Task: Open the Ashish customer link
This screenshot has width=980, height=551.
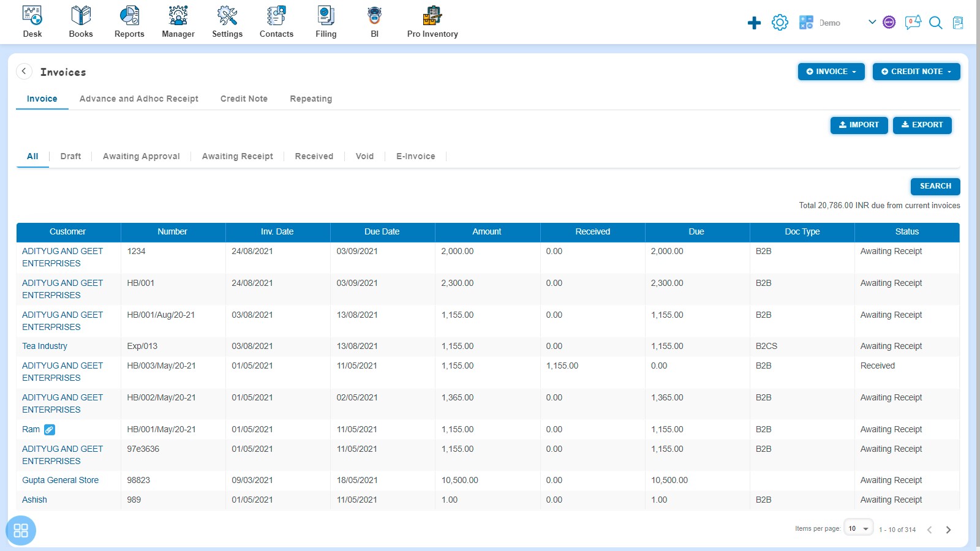Action: pos(34,500)
